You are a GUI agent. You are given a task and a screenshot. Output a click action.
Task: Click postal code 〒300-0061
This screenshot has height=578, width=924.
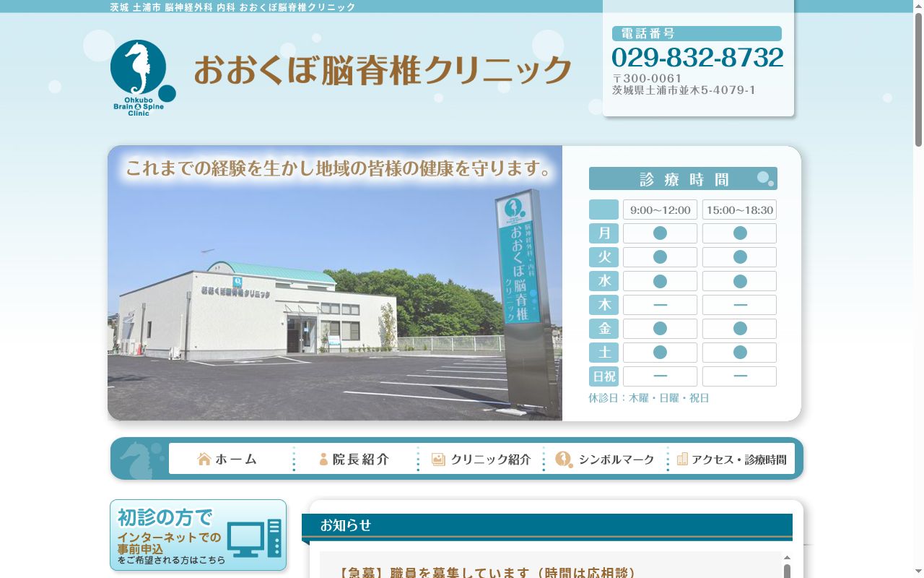tap(648, 78)
